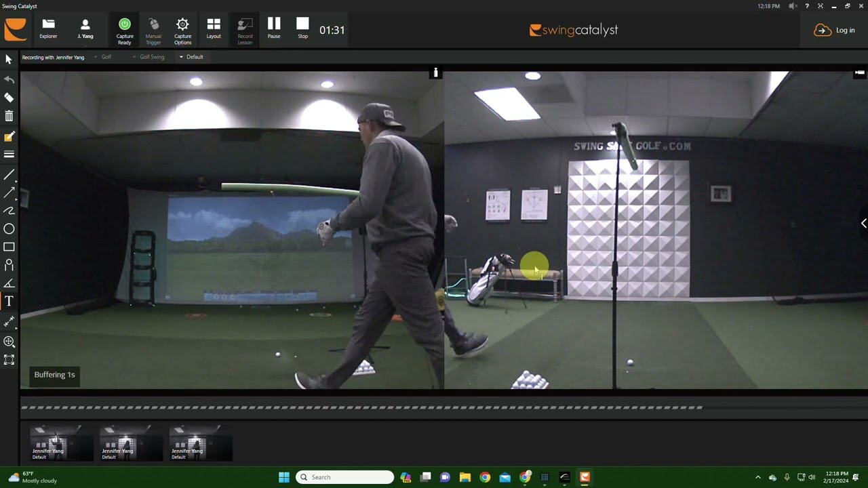Click the Buffering 1s status label
The image size is (868, 488).
point(54,375)
